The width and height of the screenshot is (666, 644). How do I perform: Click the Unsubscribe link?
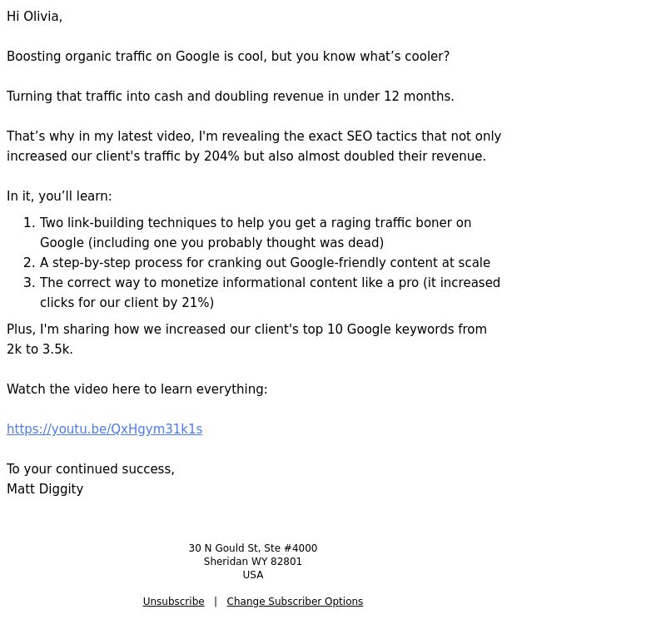(x=173, y=602)
